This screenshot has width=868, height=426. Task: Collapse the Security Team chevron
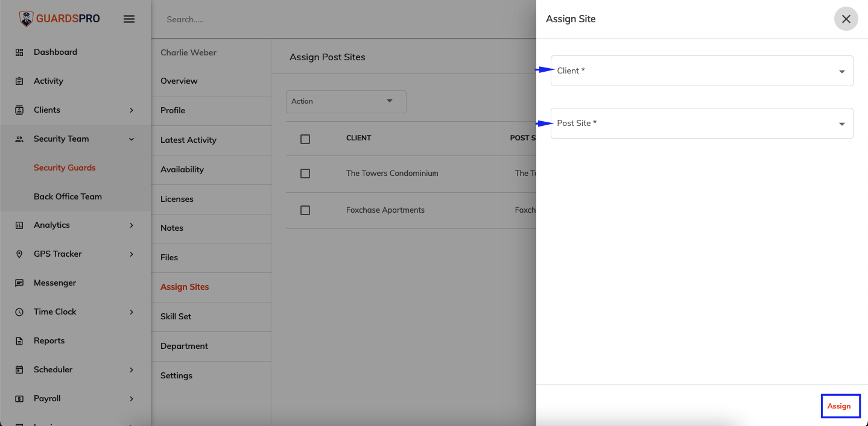(x=131, y=139)
